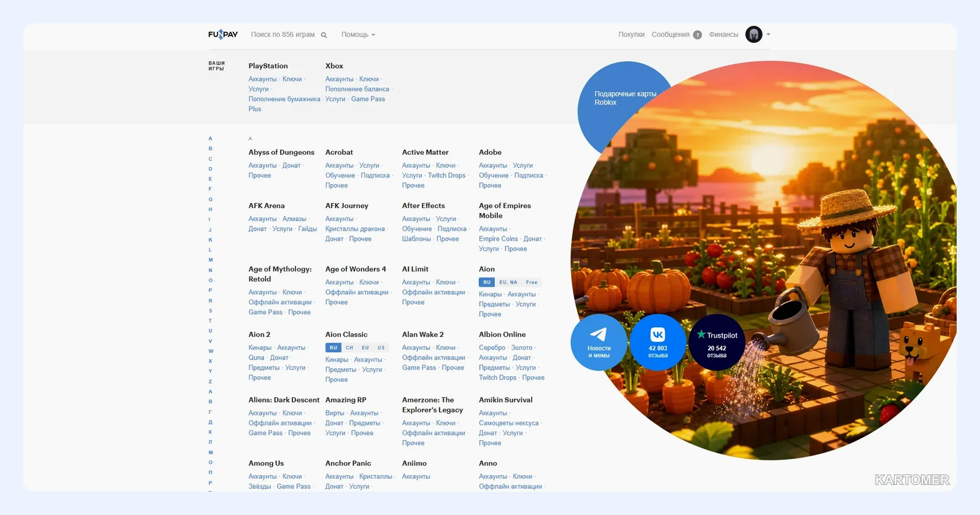Select the RU server tag under Aion
The height and width of the screenshot is (515, 980).
[487, 282]
